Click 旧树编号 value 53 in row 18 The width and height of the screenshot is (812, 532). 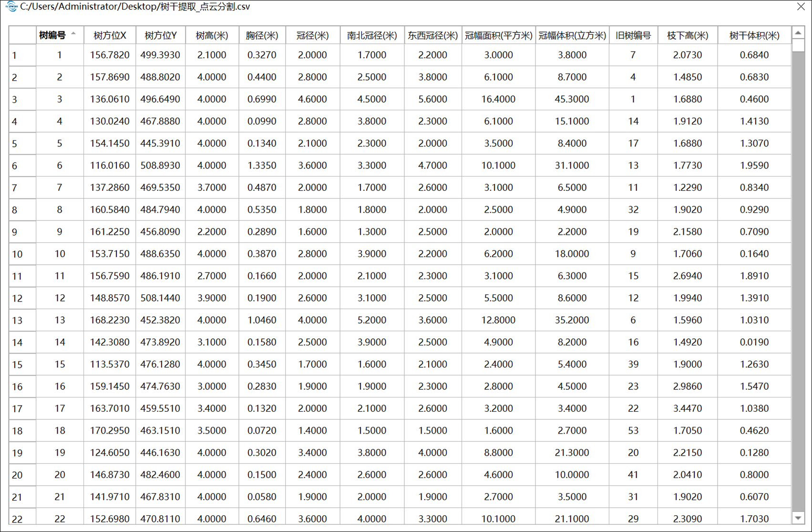click(633, 431)
